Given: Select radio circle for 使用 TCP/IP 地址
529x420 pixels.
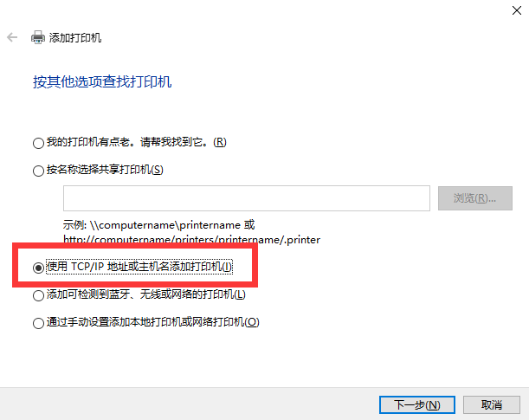Looking at the screenshot, I should 38,268.
